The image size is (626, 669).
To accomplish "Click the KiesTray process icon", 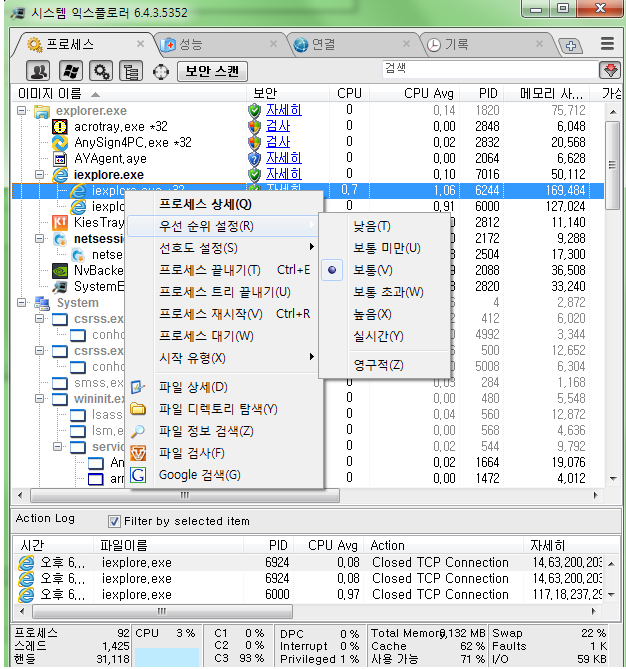I will click(59, 223).
